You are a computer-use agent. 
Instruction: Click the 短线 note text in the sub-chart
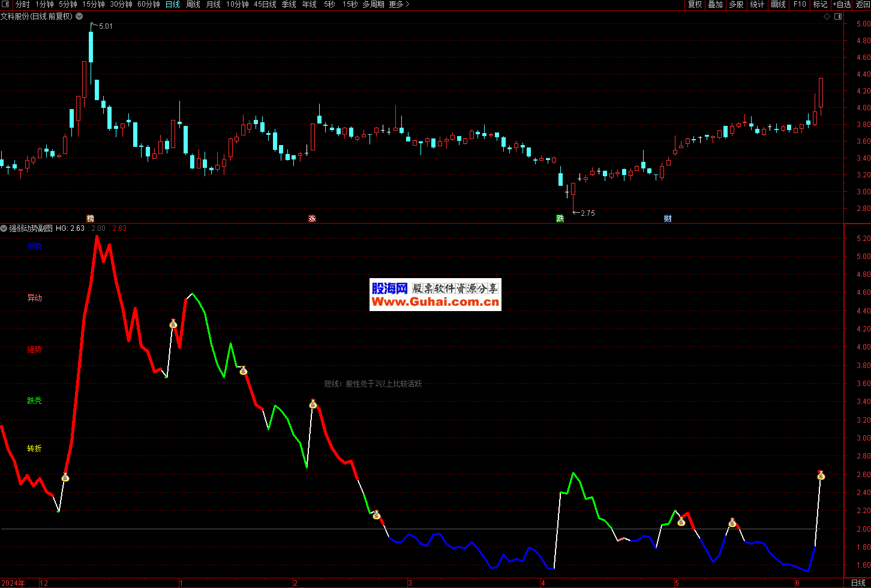click(373, 384)
